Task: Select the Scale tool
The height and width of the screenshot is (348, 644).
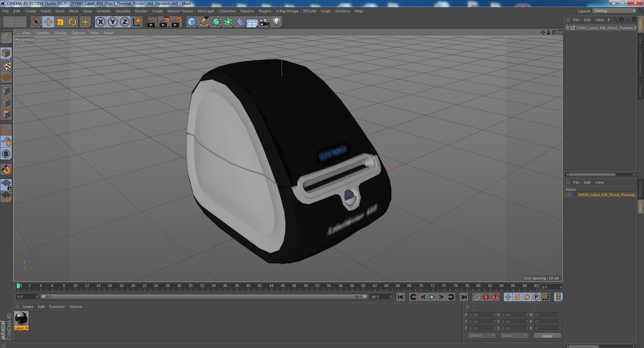Action: click(60, 22)
